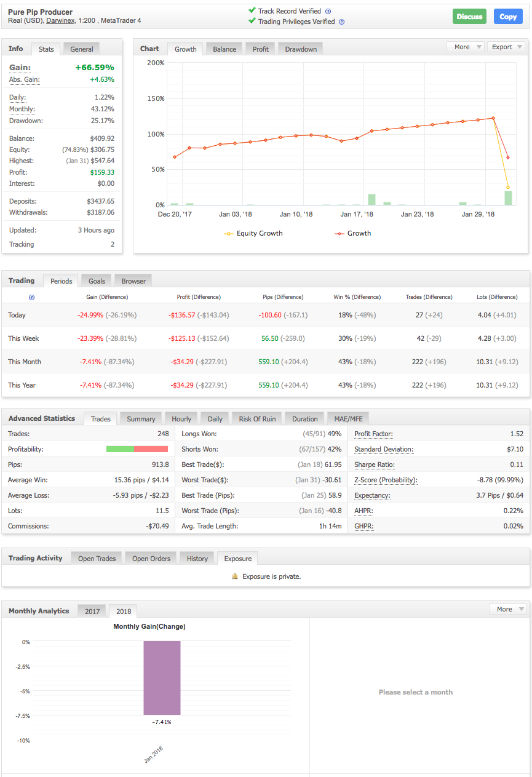Click the 1h 14m average trade length value
Image resolution: width=532 pixels, height=777 pixels.
[x=330, y=526]
